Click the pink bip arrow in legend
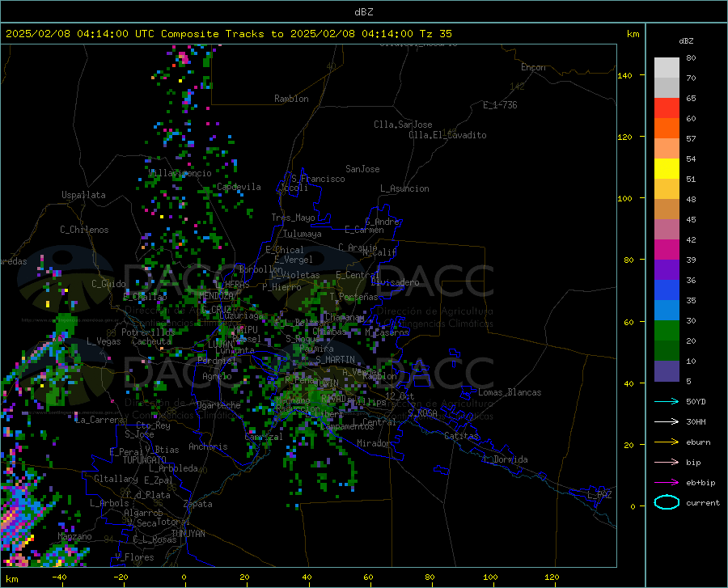Image resolution: width=728 pixels, height=588 pixels. [667, 463]
